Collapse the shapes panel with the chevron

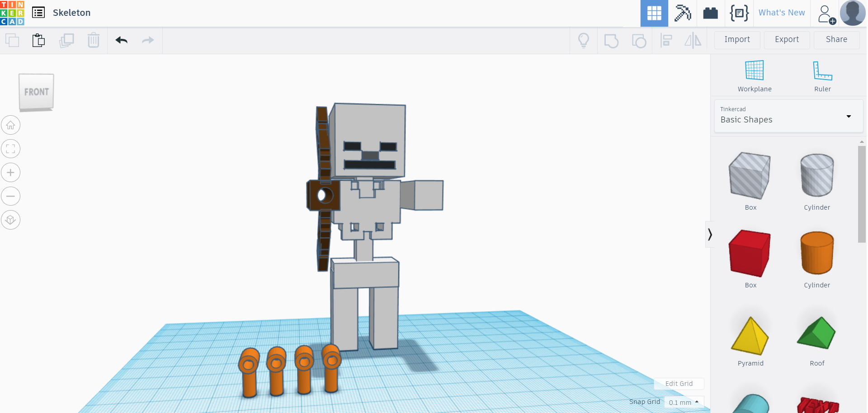pyautogui.click(x=709, y=235)
